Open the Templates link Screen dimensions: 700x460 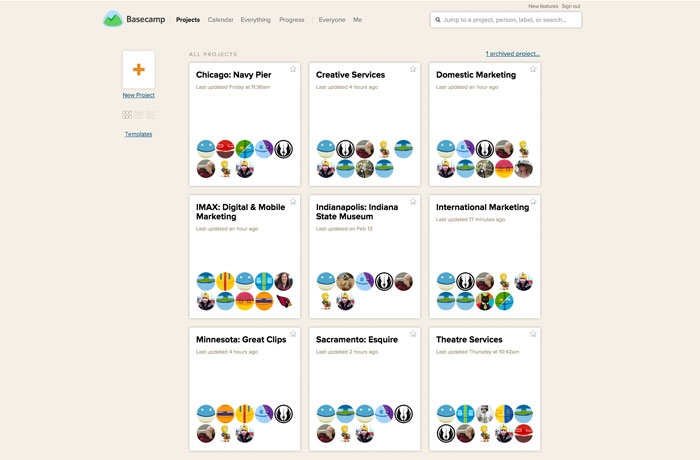pos(138,134)
